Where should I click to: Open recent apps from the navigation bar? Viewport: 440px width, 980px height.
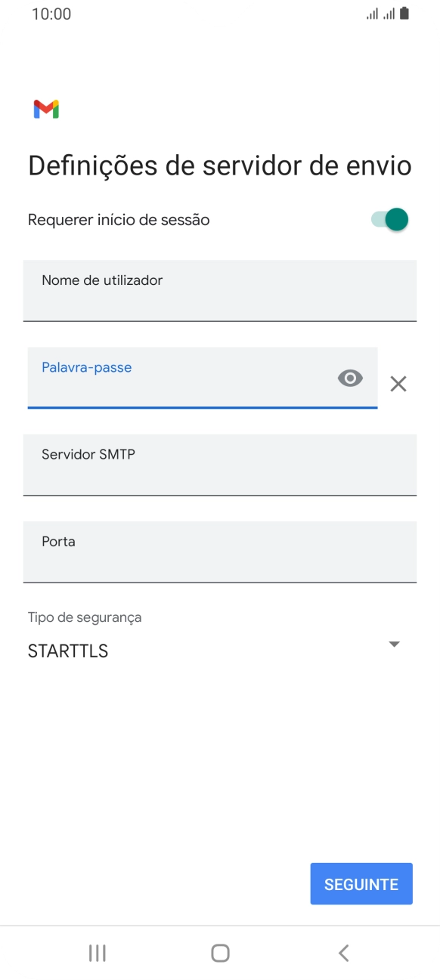click(x=97, y=953)
